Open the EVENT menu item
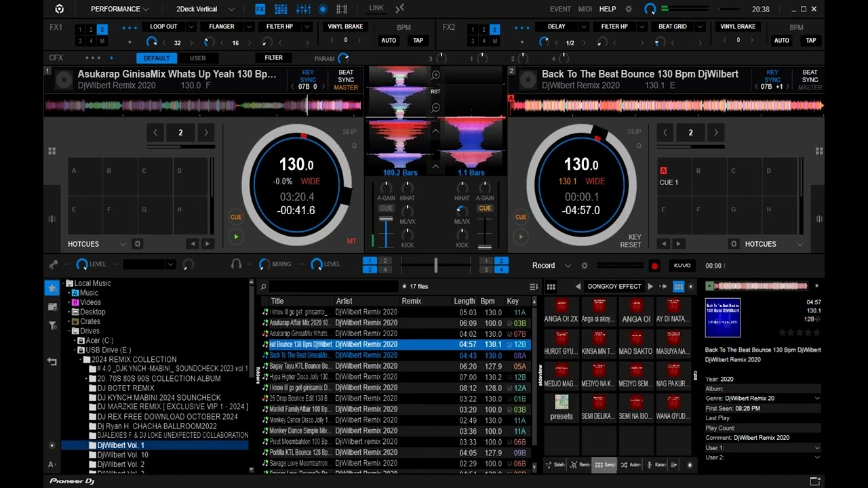 [x=560, y=9]
